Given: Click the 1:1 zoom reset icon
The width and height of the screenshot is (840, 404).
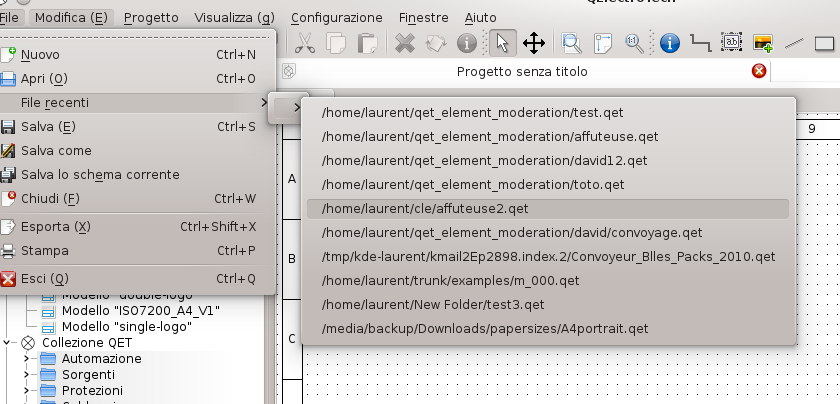Looking at the screenshot, I should (x=634, y=43).
